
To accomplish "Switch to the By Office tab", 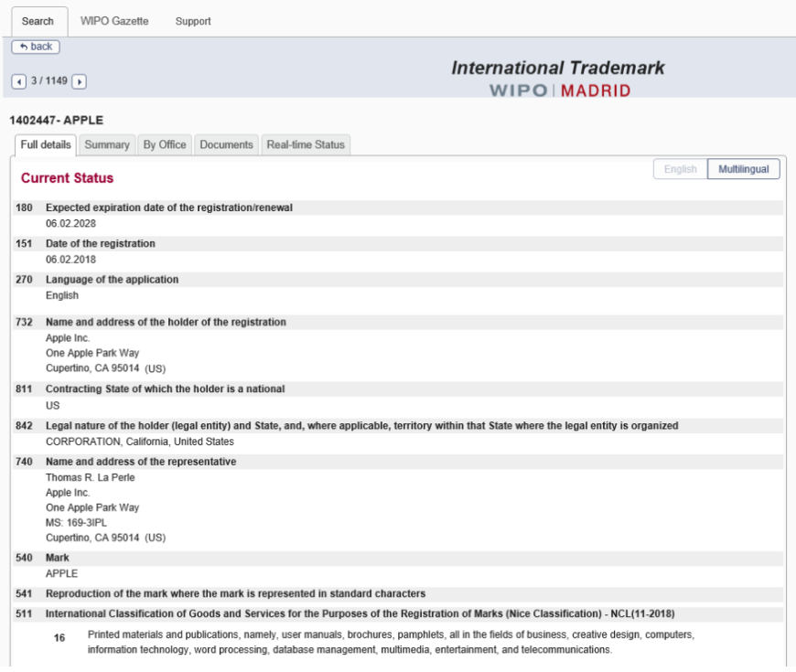I will [165, 144].
